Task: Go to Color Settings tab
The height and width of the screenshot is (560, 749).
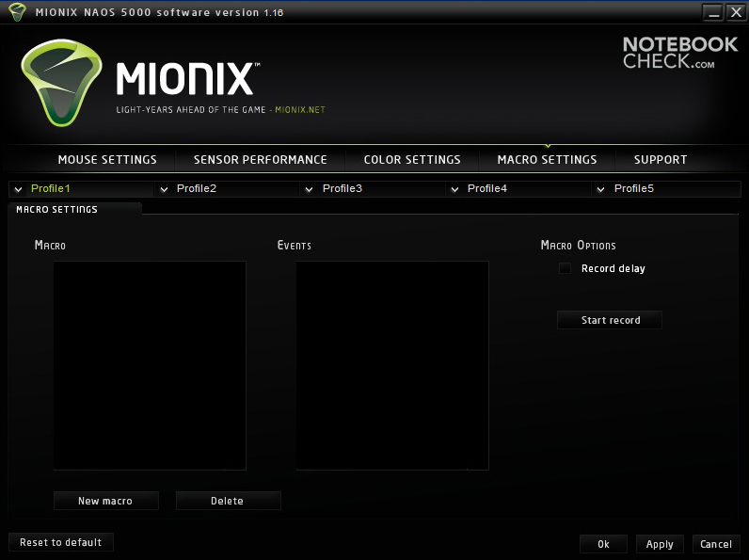Action: (x=412, y=160)
